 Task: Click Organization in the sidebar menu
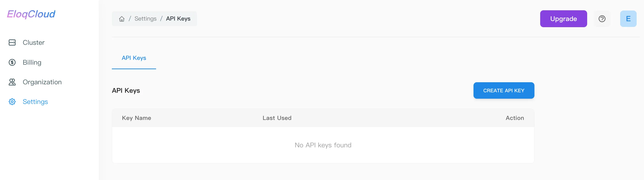pyautogui.click(x=42, y=82)
